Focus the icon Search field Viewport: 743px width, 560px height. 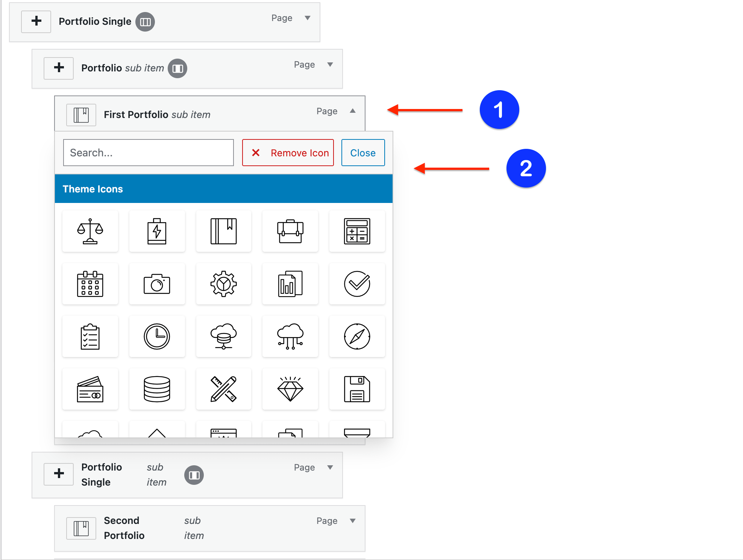[149, 153]
